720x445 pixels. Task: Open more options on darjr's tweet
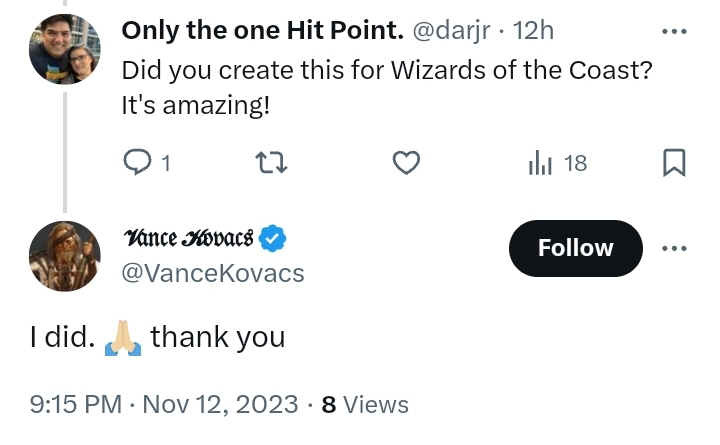point(674,31)
